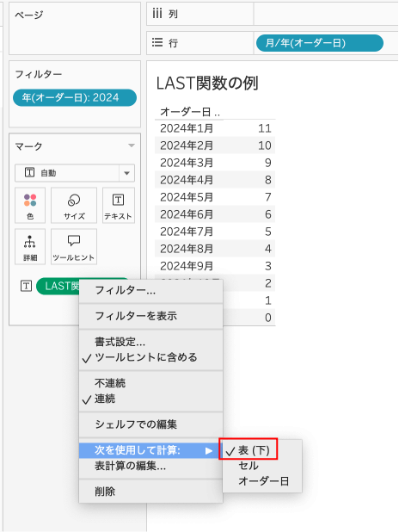The width and height of the screenshot is (399, 532).
Task: Select the 2024年5月 row label
Action: (187, 197)
